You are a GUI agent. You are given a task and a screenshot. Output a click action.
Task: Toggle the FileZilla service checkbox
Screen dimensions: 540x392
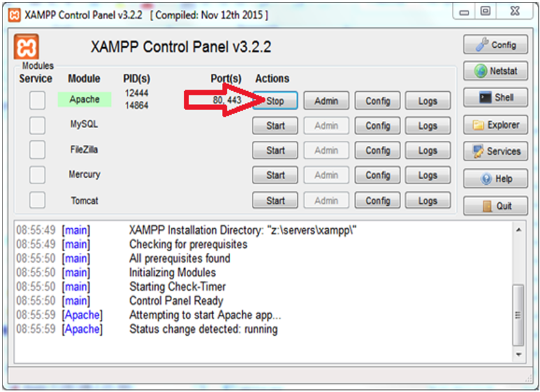coord(37,150)
